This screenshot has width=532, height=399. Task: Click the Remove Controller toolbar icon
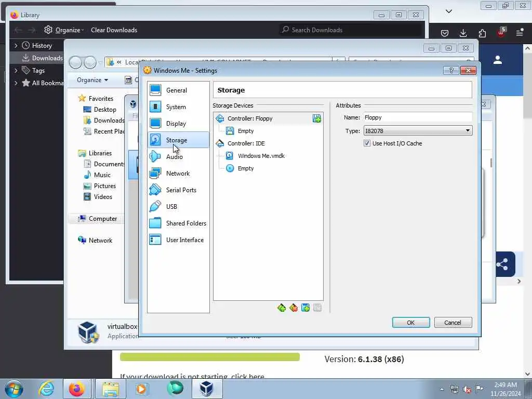(294, 308)
